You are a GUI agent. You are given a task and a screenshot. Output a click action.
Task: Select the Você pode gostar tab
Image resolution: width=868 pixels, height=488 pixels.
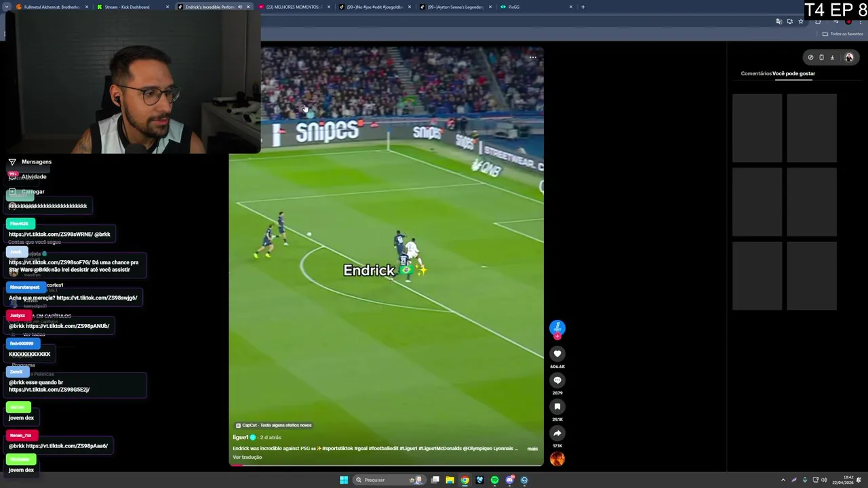pyautogui.click(x=794, y=73)
